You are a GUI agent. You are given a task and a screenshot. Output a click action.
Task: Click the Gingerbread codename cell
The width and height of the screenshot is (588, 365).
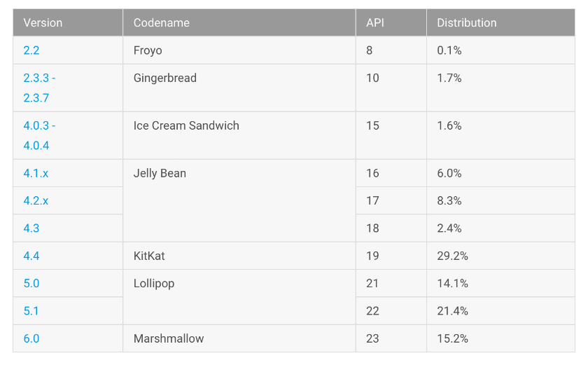[165, 78]
